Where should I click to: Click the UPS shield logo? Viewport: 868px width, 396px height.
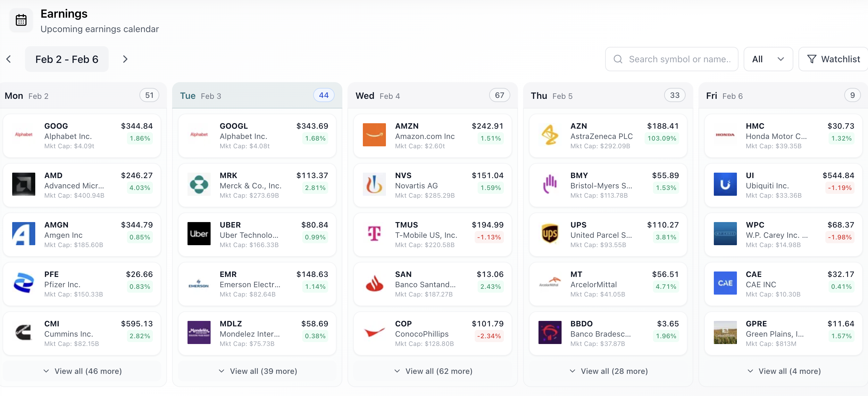coord(550,234)
